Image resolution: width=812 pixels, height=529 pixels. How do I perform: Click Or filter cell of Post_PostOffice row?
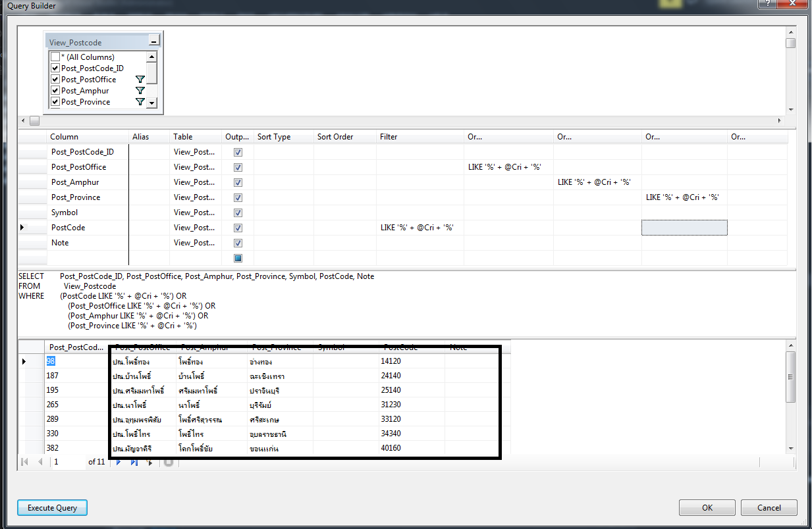click(x=508, y=167)
